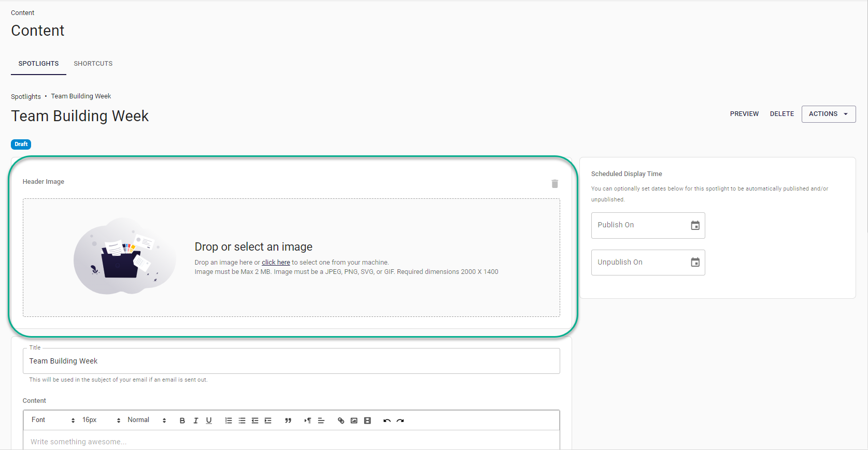Delete the header image with trash icon

(554, 184)
